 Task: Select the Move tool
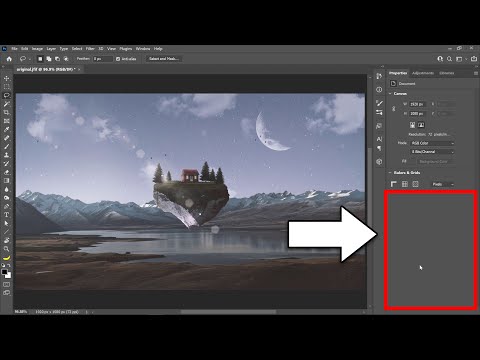pos(6,78)
